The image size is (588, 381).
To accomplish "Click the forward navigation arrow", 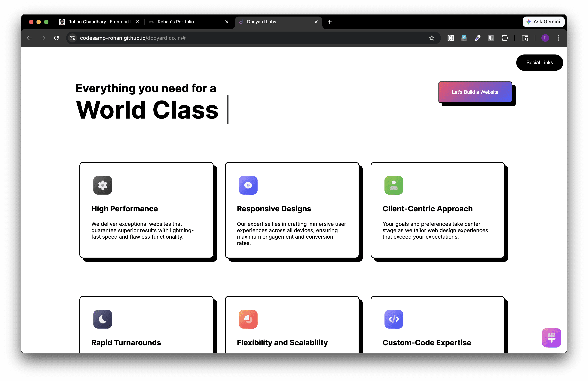I will (x=43, y=38).
